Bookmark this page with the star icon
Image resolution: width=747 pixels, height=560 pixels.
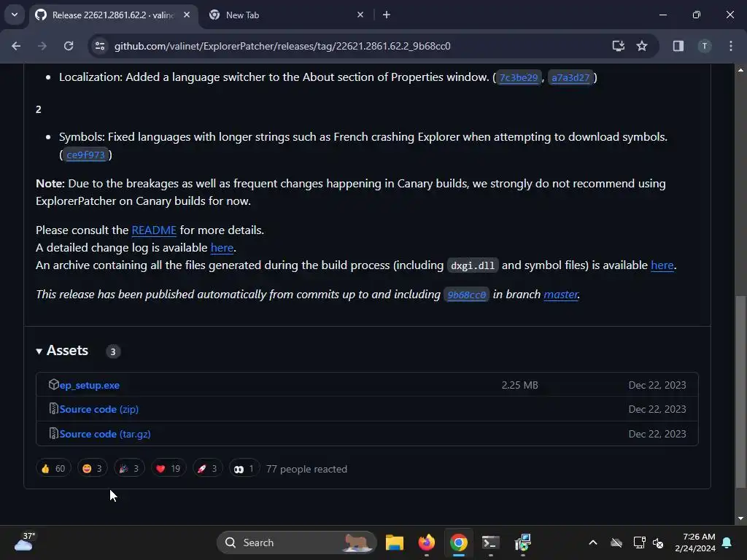642,46
